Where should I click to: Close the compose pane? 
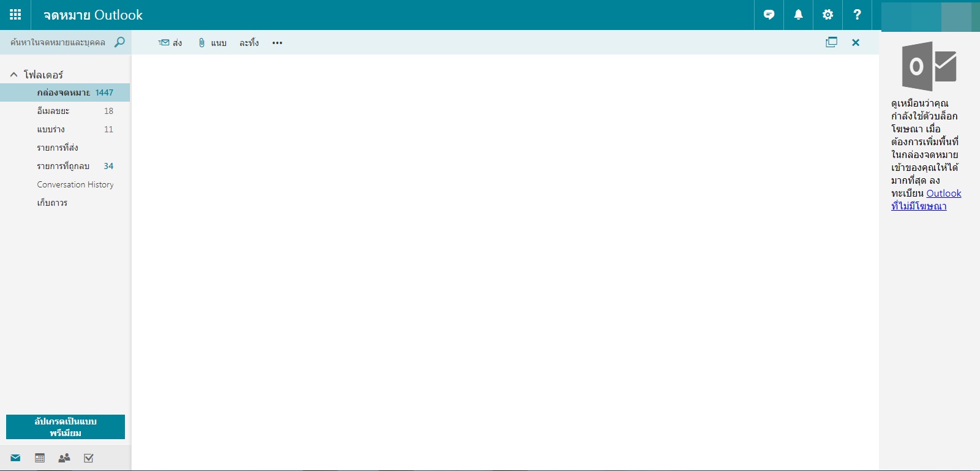pos(856,42)
